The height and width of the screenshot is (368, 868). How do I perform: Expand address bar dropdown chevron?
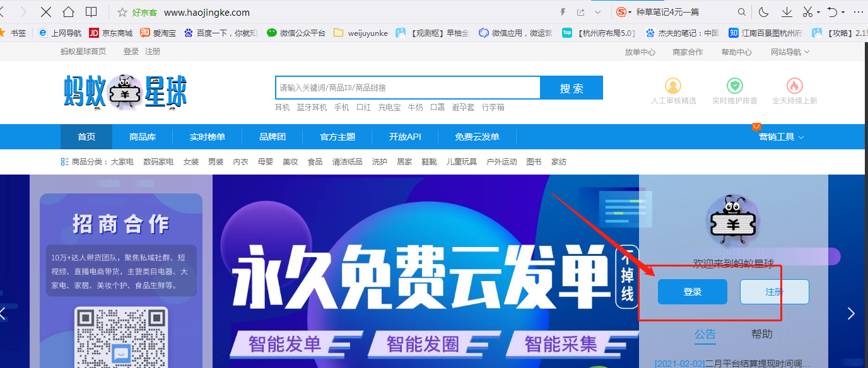tap(597, 12)
